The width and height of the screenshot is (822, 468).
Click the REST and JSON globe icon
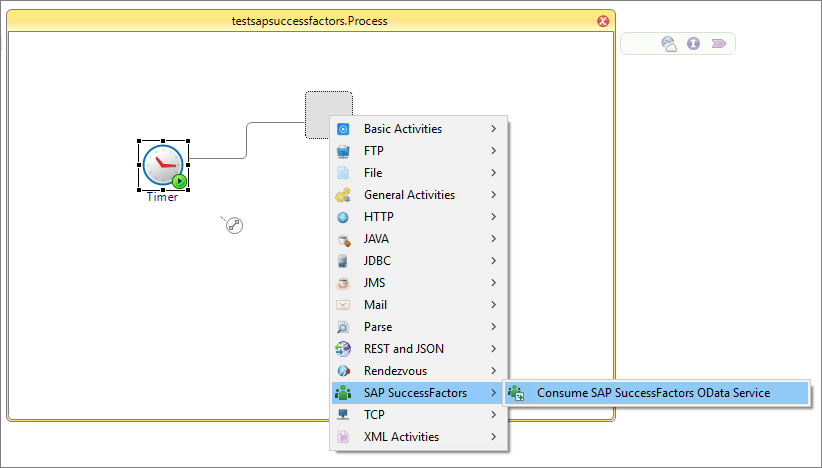(343, 349)
